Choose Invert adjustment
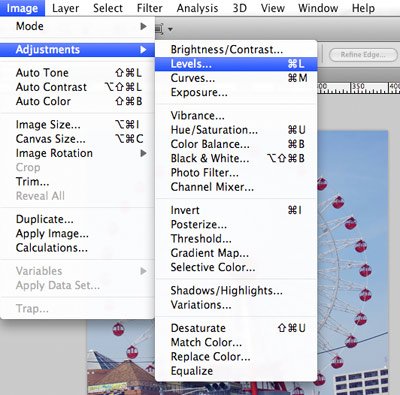This screenshot has width=400, height=395. [x=236, y=210]
